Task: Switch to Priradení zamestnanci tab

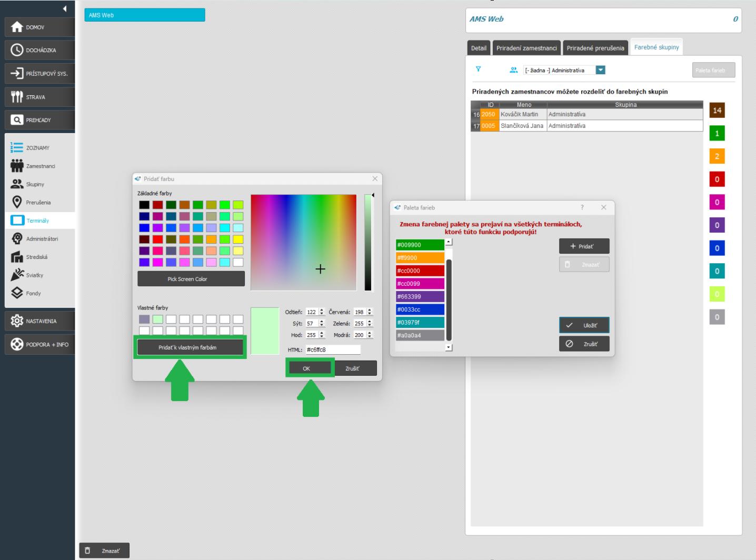Action: (526, 48)
